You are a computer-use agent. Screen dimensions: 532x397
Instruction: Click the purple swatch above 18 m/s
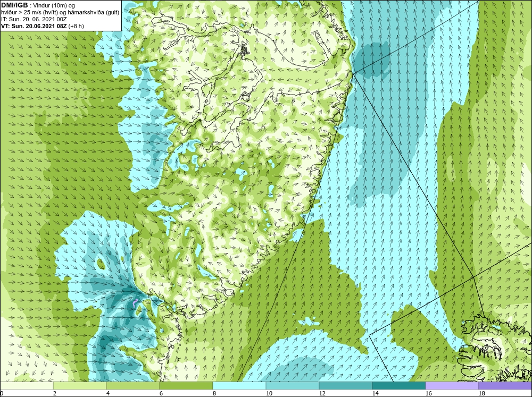click(x=505, y=386)
